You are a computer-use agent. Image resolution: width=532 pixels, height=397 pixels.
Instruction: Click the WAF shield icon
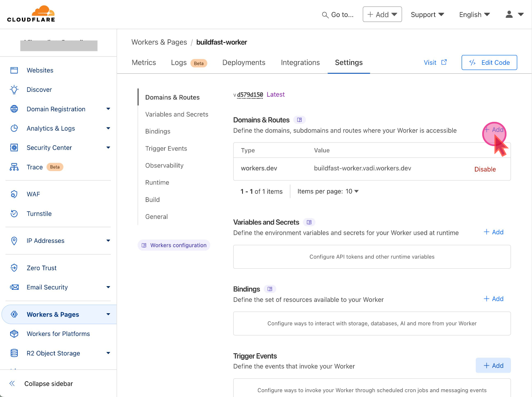coord(14,194)
